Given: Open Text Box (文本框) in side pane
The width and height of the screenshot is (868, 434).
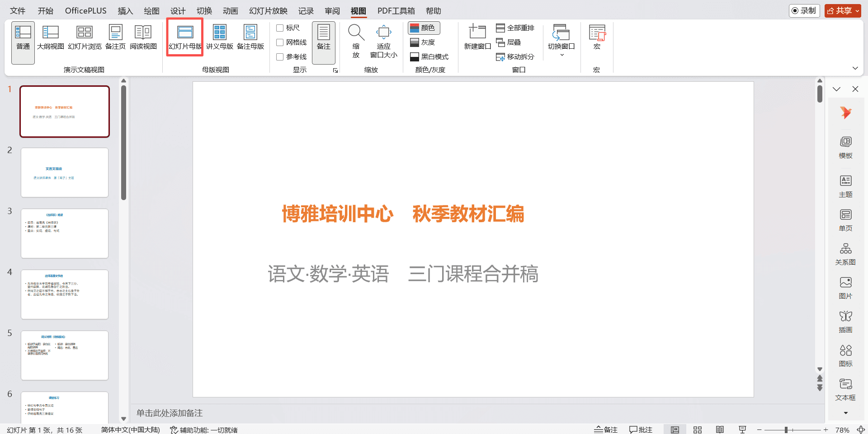Looking at the screenshot, I should point(845,390).
